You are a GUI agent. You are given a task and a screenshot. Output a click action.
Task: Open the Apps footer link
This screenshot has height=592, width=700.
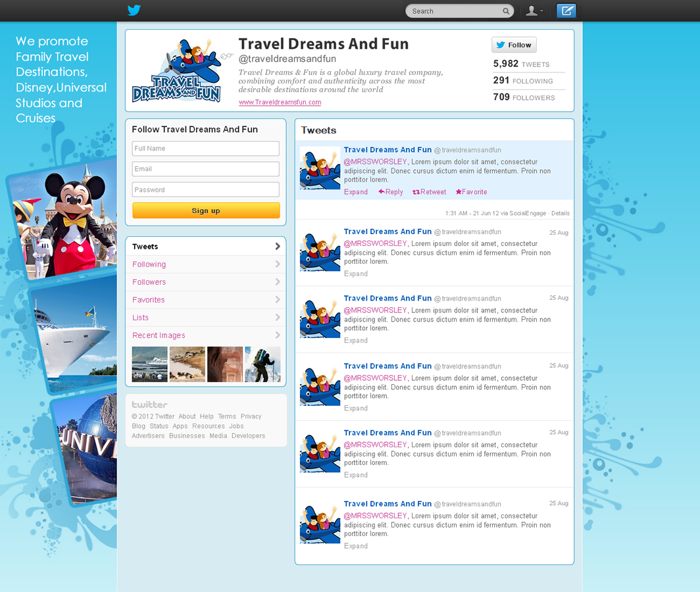pyautogui.click(x=180, y=426)
